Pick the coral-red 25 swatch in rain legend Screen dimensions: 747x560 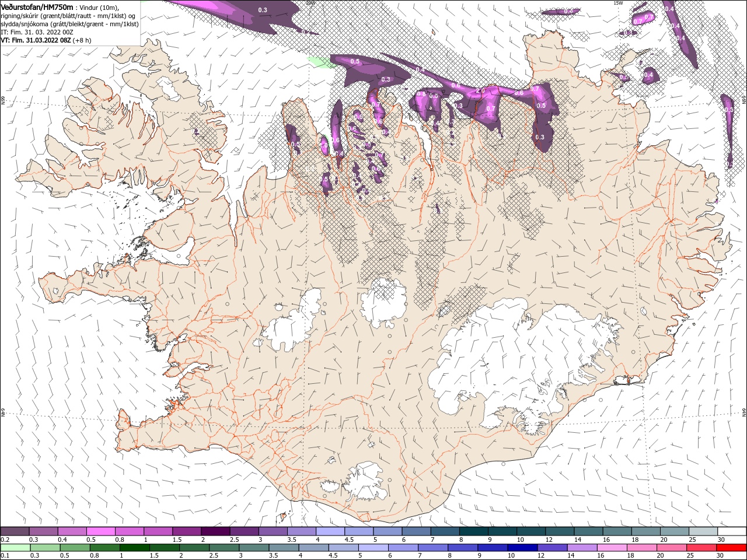click(701, 548)
